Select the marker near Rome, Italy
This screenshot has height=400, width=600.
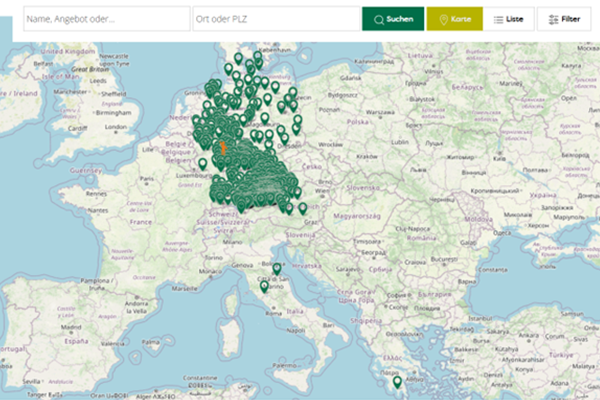tap(264, 287)
